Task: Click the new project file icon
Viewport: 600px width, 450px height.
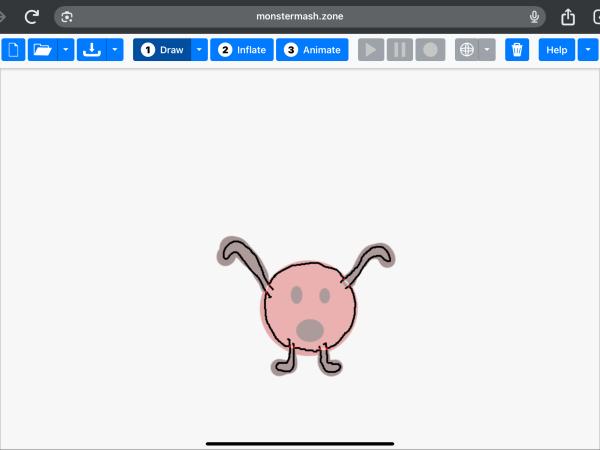Action: [x=12, y=50]
